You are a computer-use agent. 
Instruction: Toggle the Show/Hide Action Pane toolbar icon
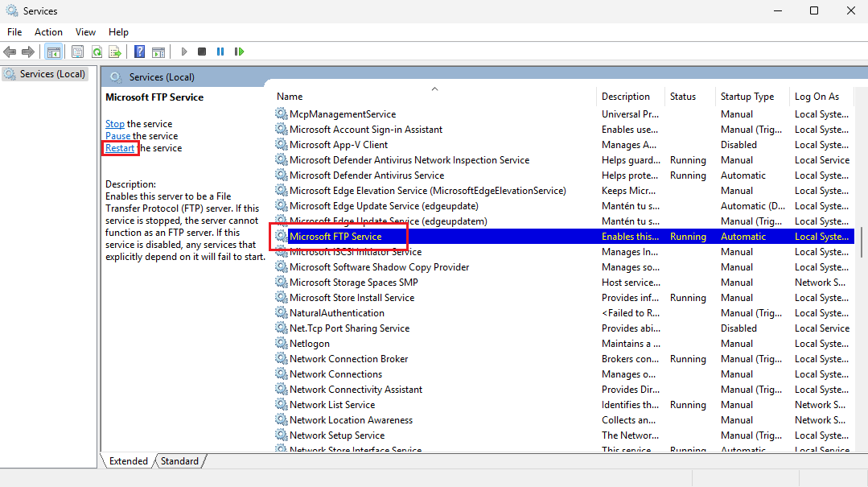pos(158,52)
